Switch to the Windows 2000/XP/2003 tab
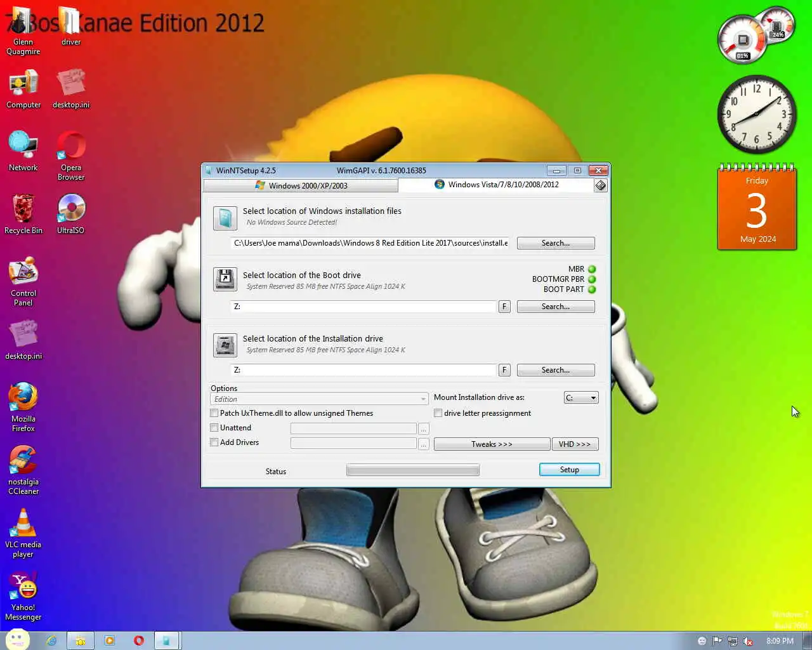The height and width of the screenshot is (650, 812). click(x=301, y=185)
